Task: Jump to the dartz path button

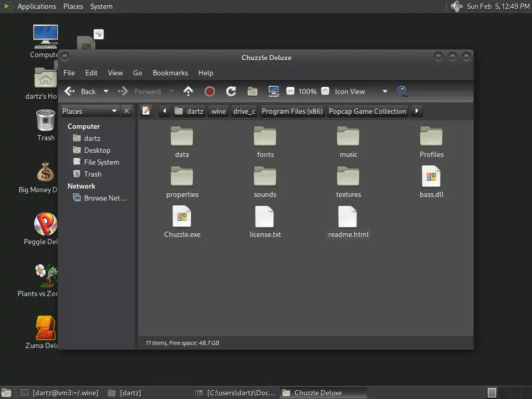Action: 189,111
